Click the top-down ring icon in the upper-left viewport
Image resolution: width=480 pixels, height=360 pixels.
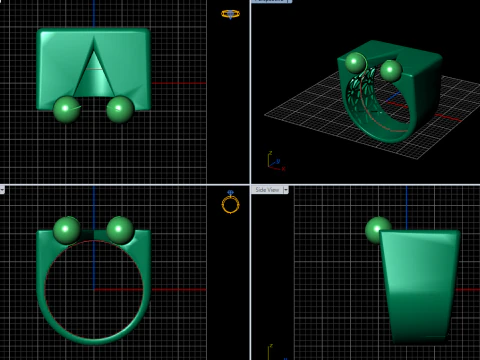(x=230, y=14)
